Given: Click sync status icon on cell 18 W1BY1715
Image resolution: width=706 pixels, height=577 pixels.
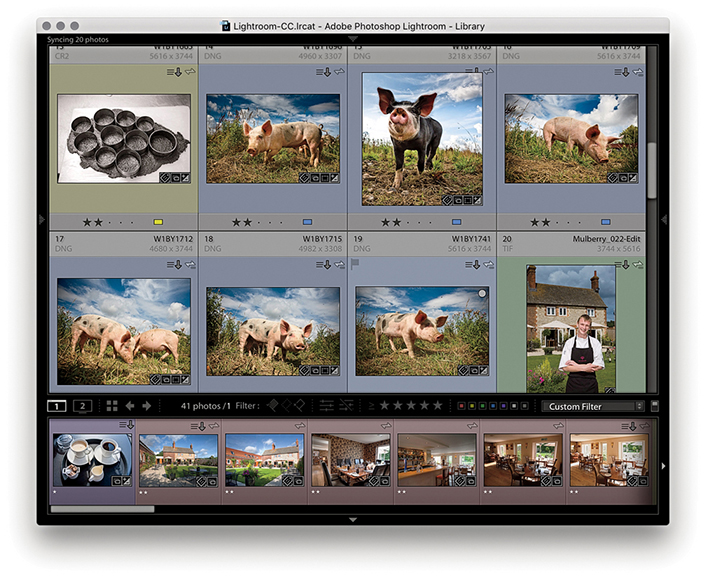Looking at the screenshot, I should tap(323, 265).
